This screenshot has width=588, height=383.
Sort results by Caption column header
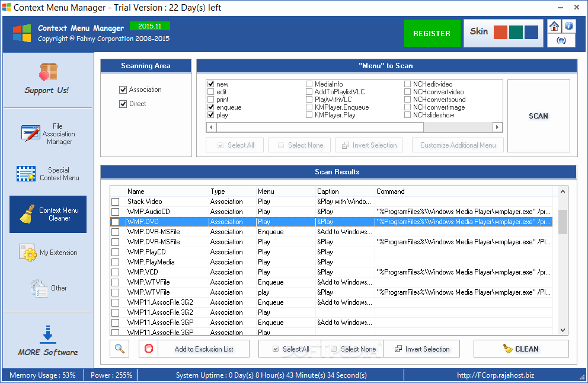click(x=345, y=191)
